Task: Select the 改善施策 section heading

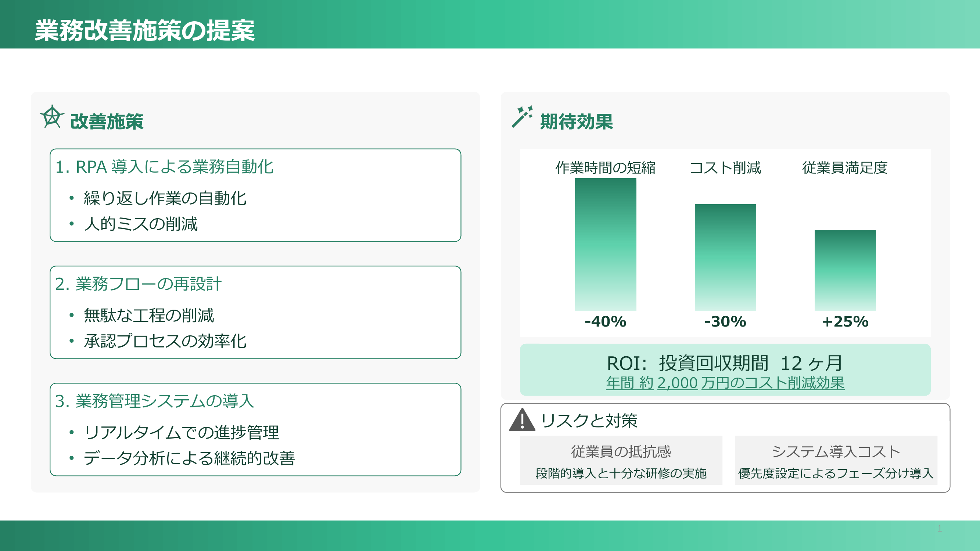Action: [107, 122]
